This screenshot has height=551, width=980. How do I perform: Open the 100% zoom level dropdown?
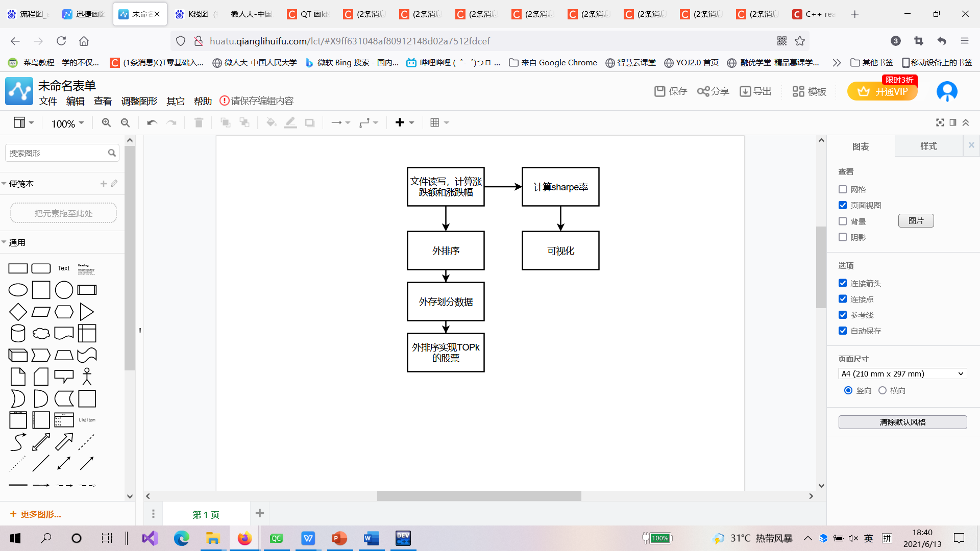[67, 123]
